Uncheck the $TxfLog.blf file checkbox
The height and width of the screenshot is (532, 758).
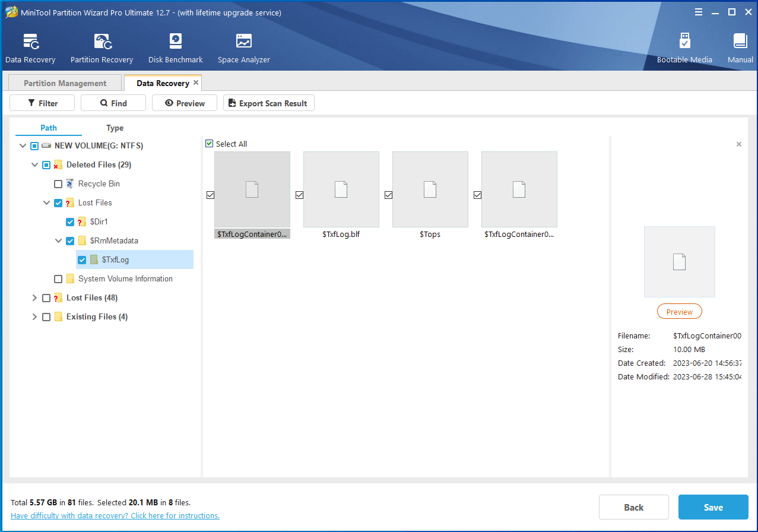[299, 195]
